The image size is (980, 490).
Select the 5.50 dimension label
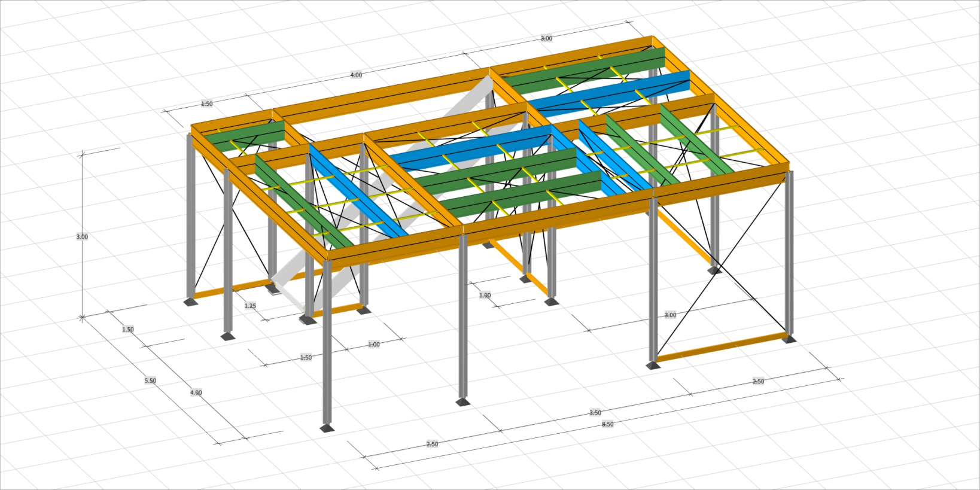[x=150, y=381]
